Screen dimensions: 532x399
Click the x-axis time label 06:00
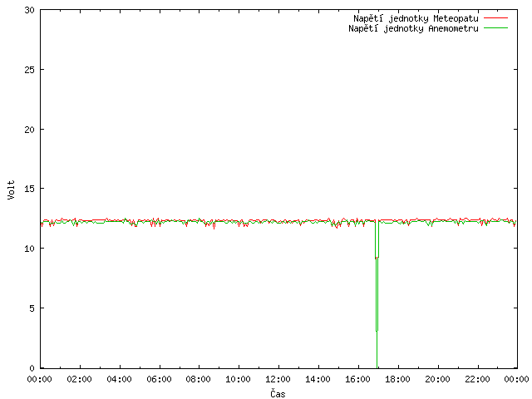(x=159, y=379)
